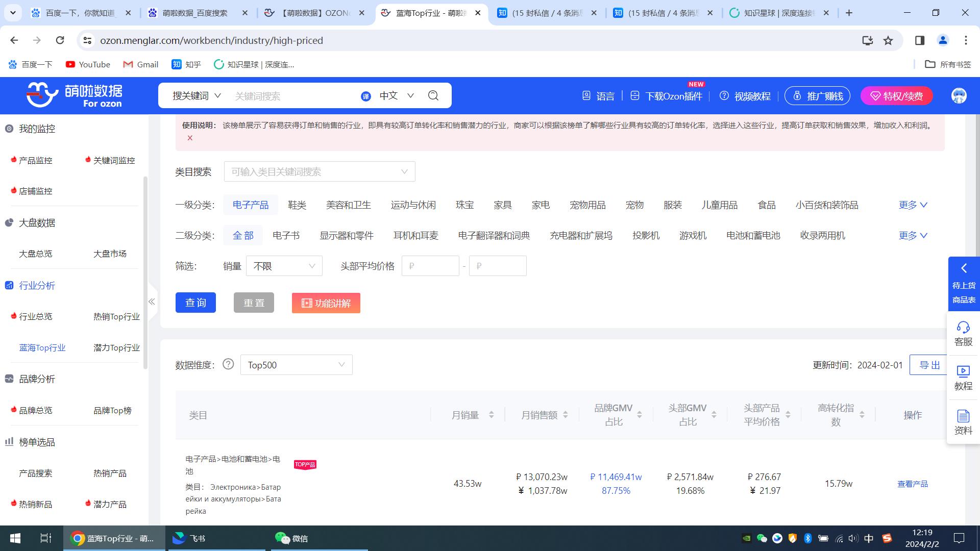Screen dimensions: 980x551
Task: Click the 查询 query button
Action: [x=195, y=303]
